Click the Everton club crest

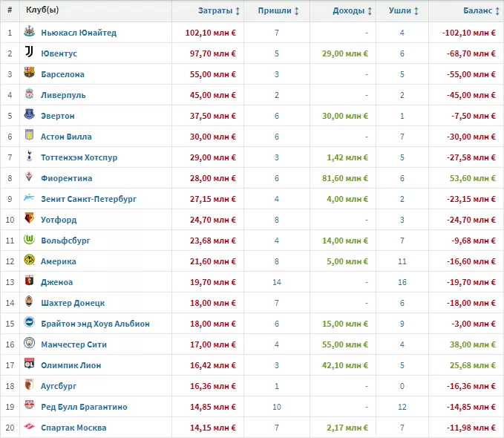pos(29,114)
